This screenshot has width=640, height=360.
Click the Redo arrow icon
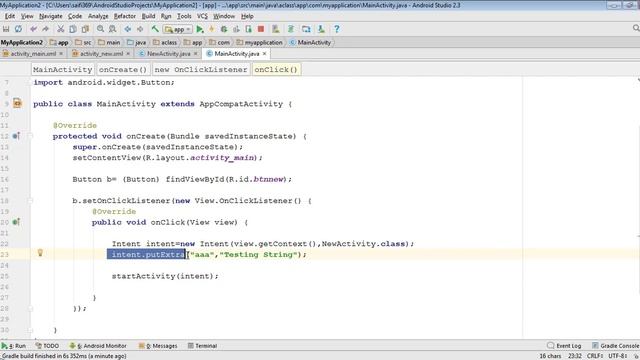point(46,29)
